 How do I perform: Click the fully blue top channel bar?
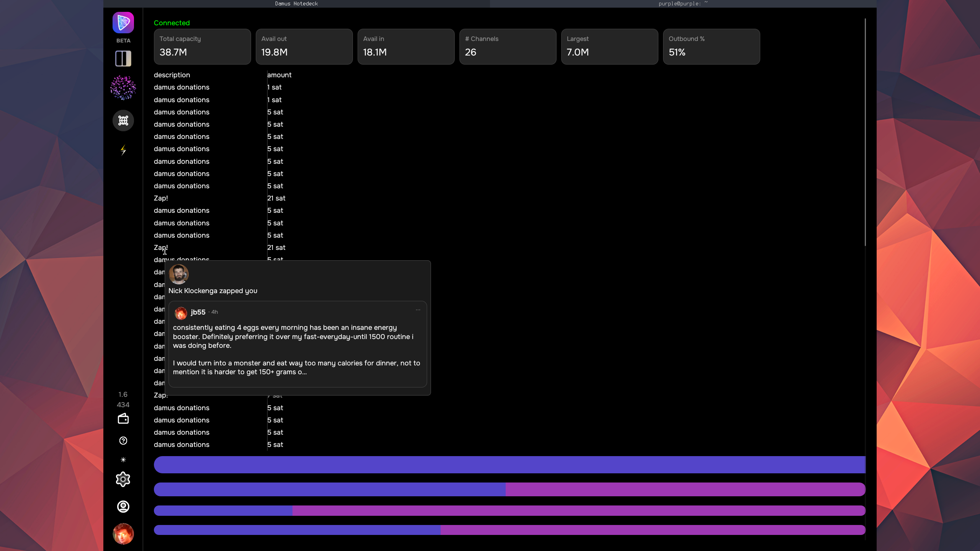point(510,465)
